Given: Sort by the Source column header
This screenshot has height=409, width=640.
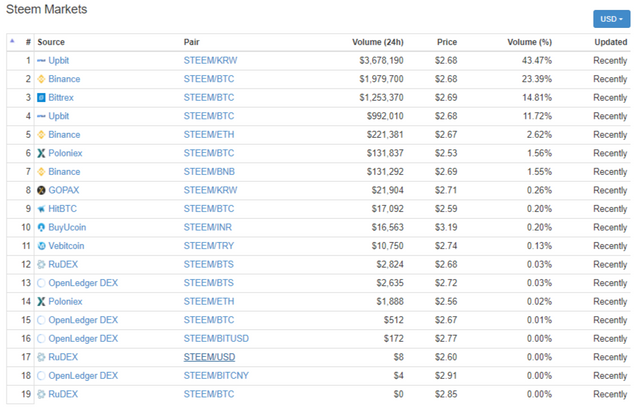Looking at the screenshot, I should (x=51, y=42).
